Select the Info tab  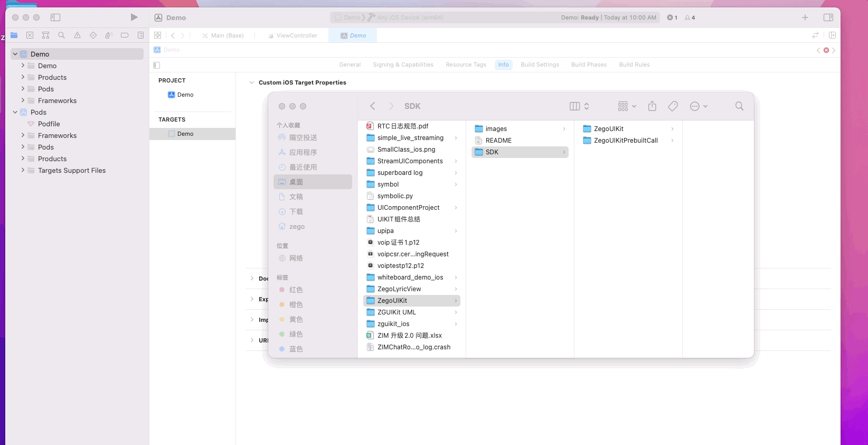(x=503, y=64)
